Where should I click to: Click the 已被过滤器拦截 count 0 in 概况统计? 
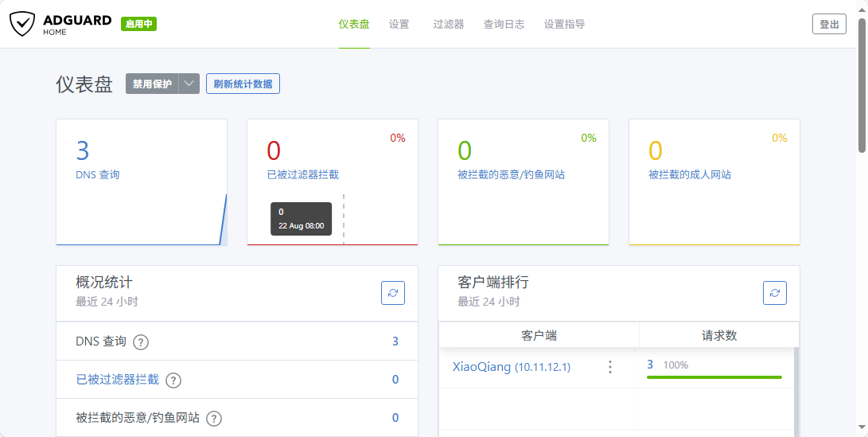pos(395,380)
